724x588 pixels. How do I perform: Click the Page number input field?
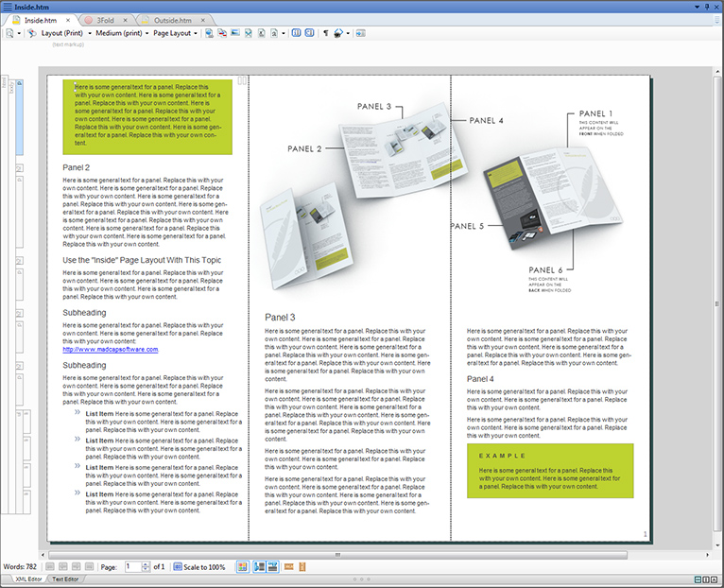tap(133, 567)
